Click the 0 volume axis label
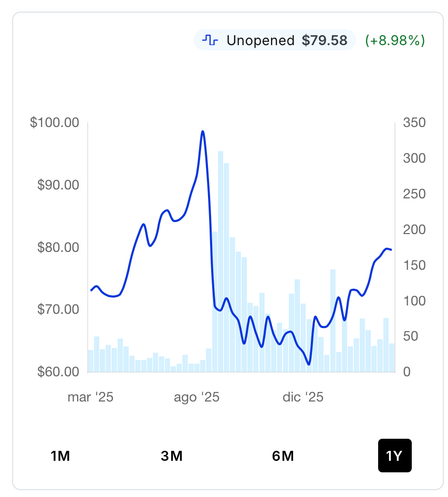448x497 pixels. 407,372
